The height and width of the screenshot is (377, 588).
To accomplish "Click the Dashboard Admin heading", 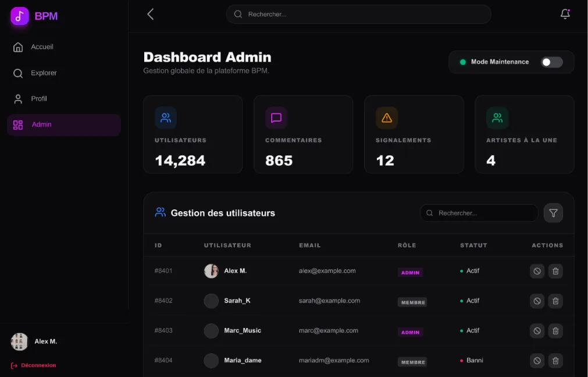I will (208, 58).
